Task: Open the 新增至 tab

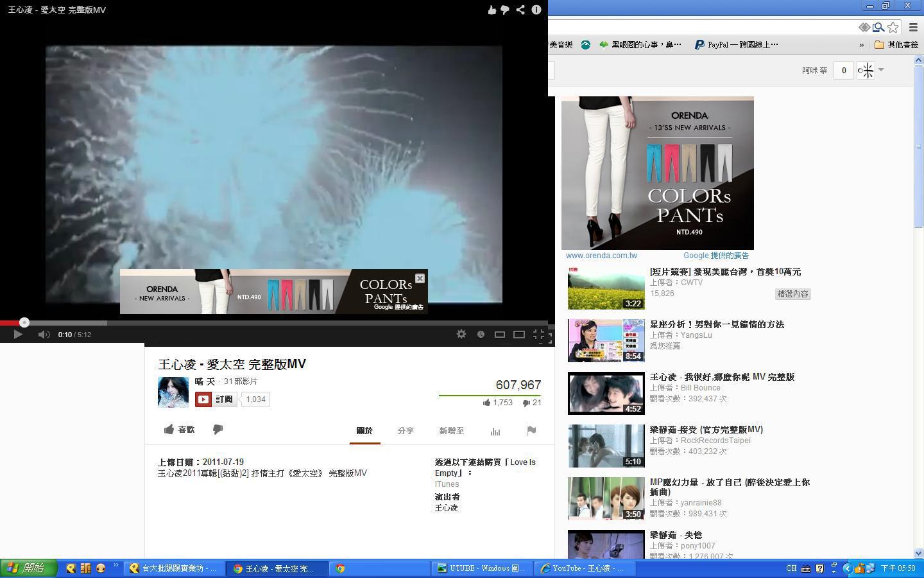Action: [x=451, y=431]
